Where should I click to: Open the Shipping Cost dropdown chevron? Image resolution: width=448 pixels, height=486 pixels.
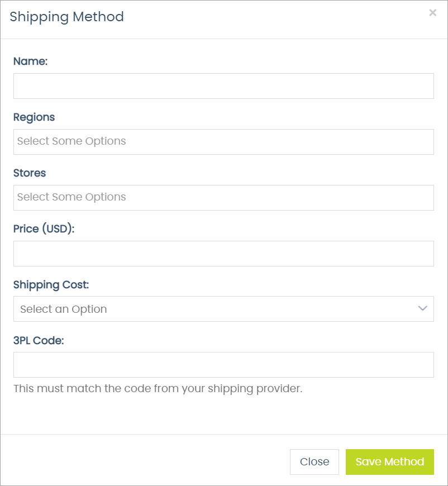(x=423, y=308)
